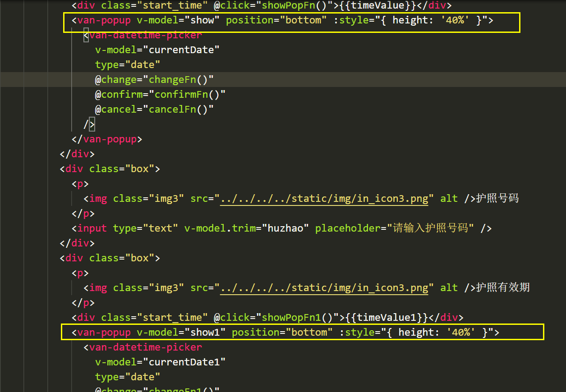This screenshot has width=566, height=392.
Task: Click the type="date" attribute value
Action: (143, 64)
